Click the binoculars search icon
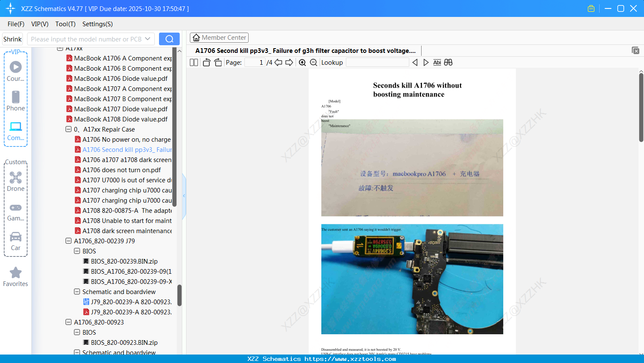Image resolution: width=644 pixels, height=363 pixels. click(x=448, y=62)
